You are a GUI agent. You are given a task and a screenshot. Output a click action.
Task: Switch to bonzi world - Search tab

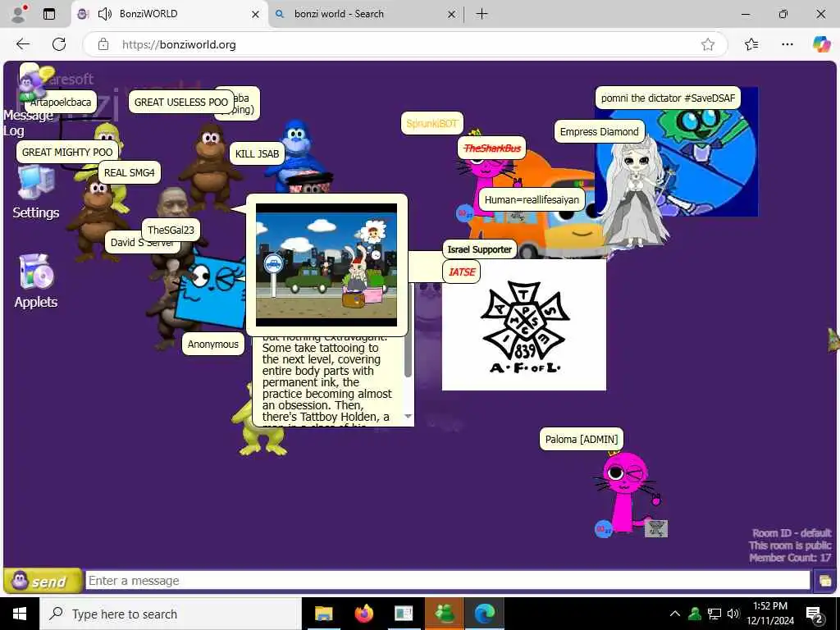[x=365, y=14]
